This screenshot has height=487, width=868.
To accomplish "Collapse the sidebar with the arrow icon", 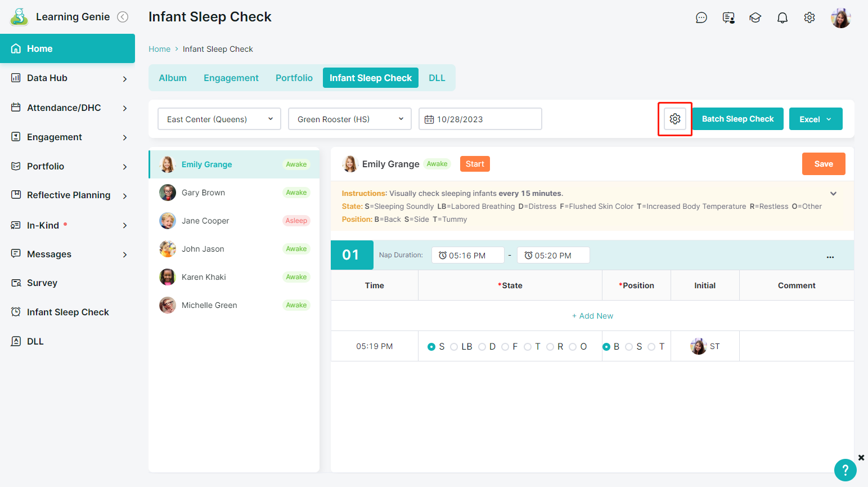I will point(123,17).
